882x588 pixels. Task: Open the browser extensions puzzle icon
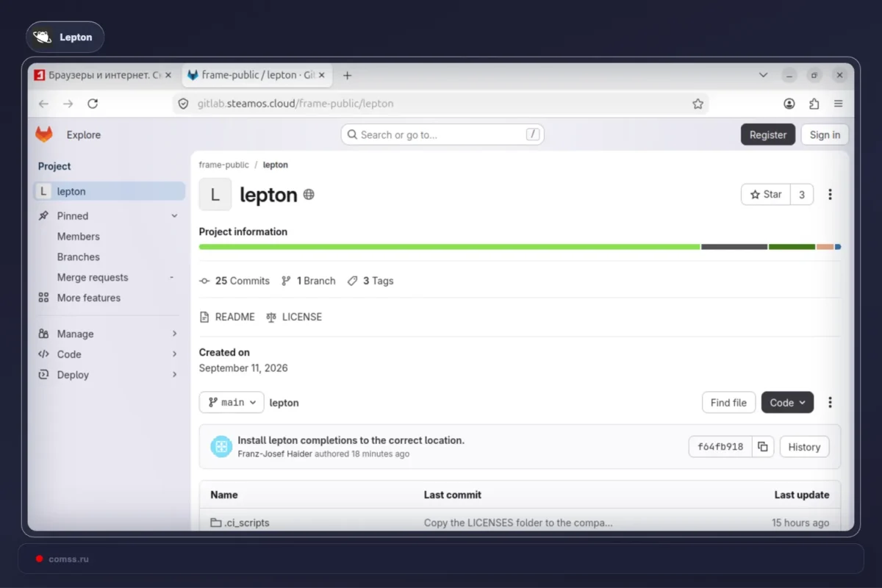click(814, 104)
